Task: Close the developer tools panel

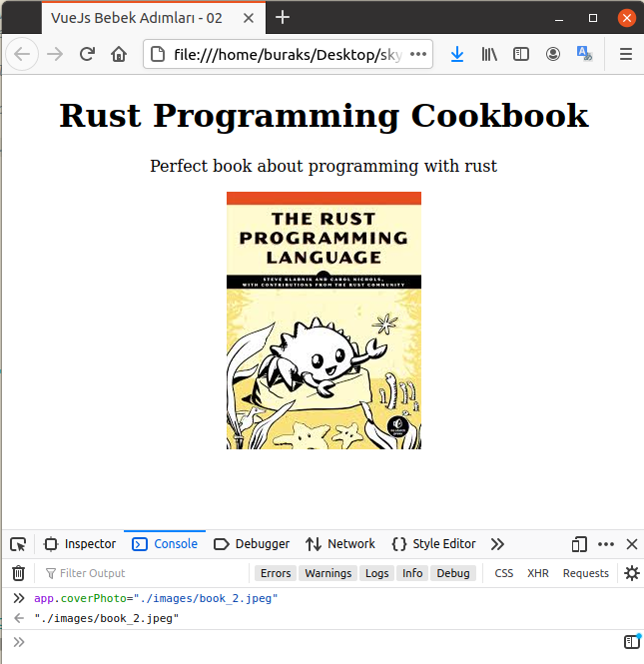Action: point(632,544)
